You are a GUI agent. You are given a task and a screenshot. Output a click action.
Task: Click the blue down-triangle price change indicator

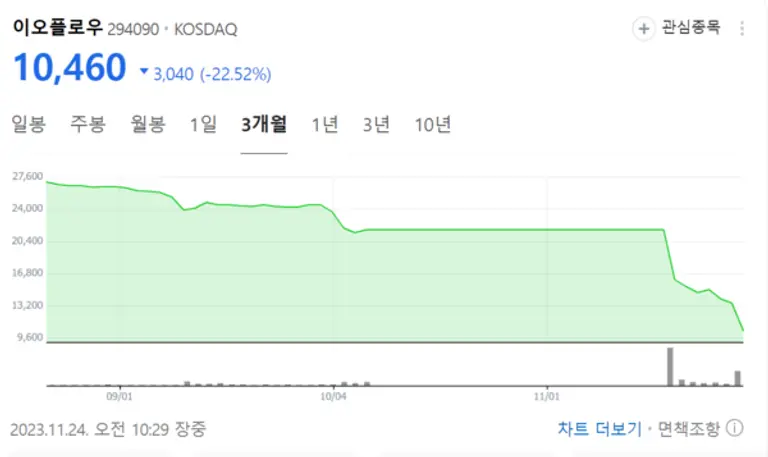tap(144, 72)
